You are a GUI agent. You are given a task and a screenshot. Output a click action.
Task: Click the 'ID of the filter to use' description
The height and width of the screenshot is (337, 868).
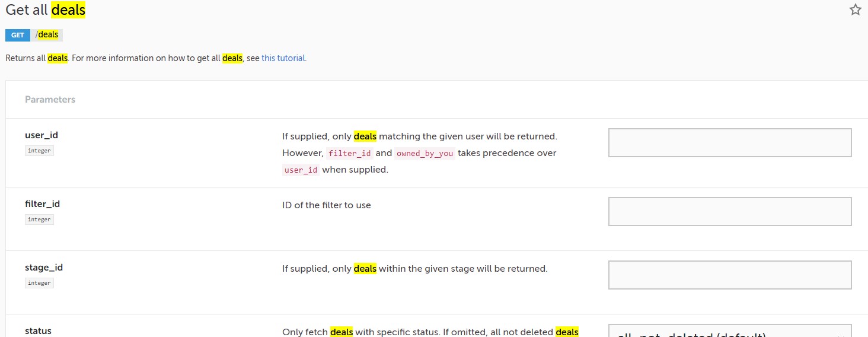click(327, 205)
